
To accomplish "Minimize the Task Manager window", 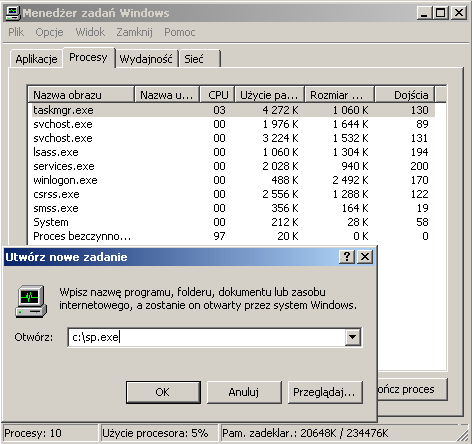I will 424,13.
